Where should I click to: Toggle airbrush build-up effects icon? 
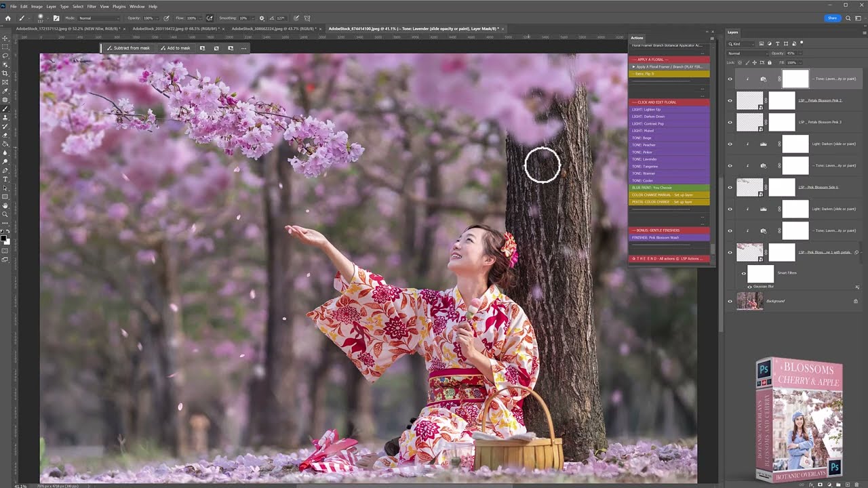tap(210, 18)
